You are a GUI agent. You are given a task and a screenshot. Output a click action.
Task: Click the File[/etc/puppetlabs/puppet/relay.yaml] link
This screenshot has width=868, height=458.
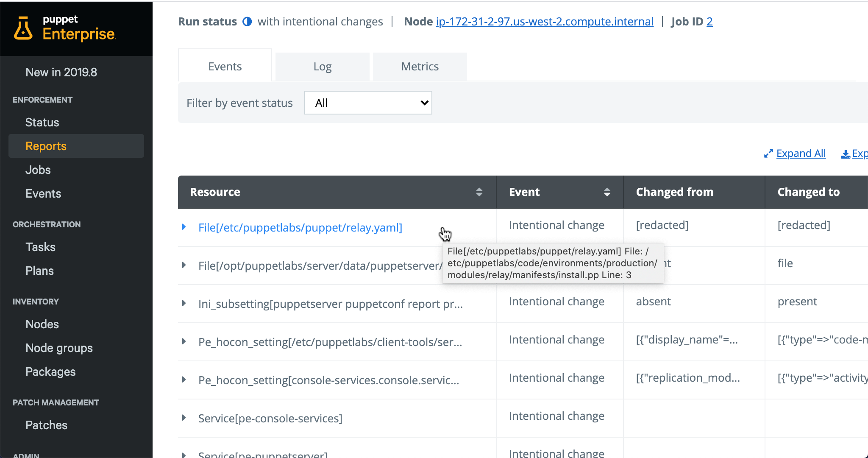300,228
